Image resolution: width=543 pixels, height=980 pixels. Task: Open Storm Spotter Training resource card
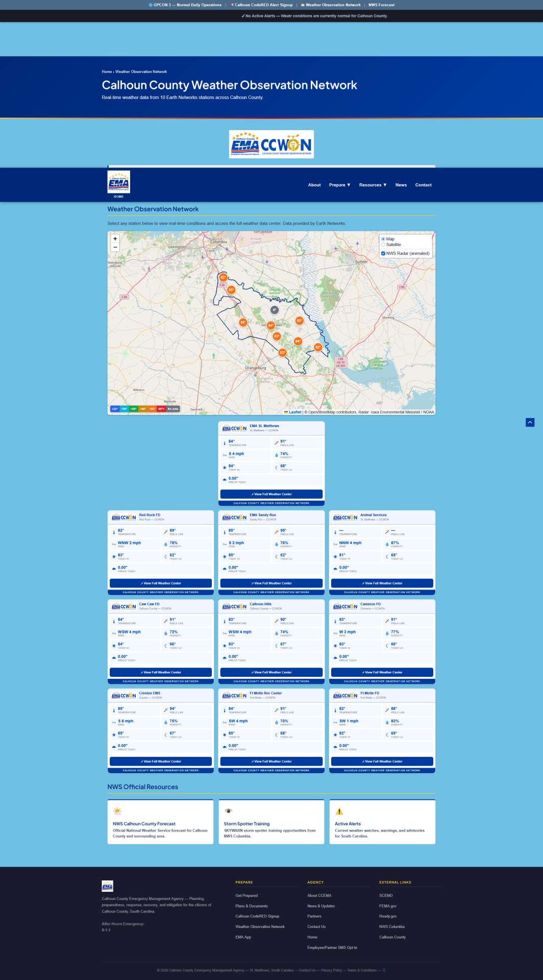click(271, 822)
